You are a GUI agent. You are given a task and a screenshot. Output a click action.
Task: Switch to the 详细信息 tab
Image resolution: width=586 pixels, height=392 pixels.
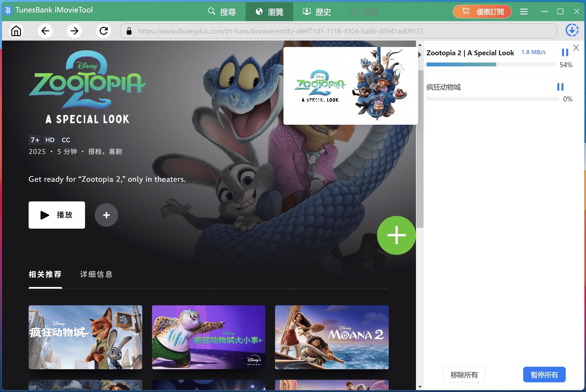(x=96, y=274)
